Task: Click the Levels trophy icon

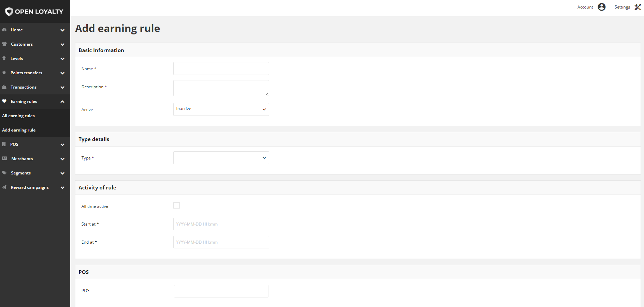Action: [x=4, y=59]
